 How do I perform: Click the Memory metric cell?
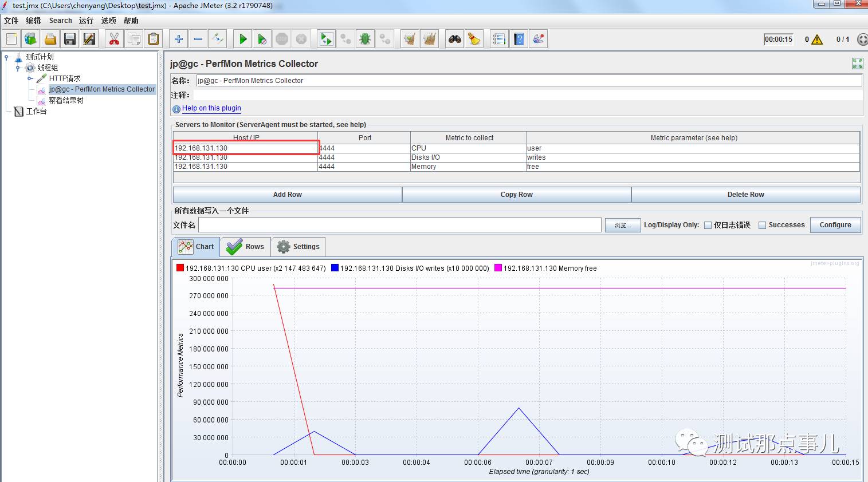[468, 167]
